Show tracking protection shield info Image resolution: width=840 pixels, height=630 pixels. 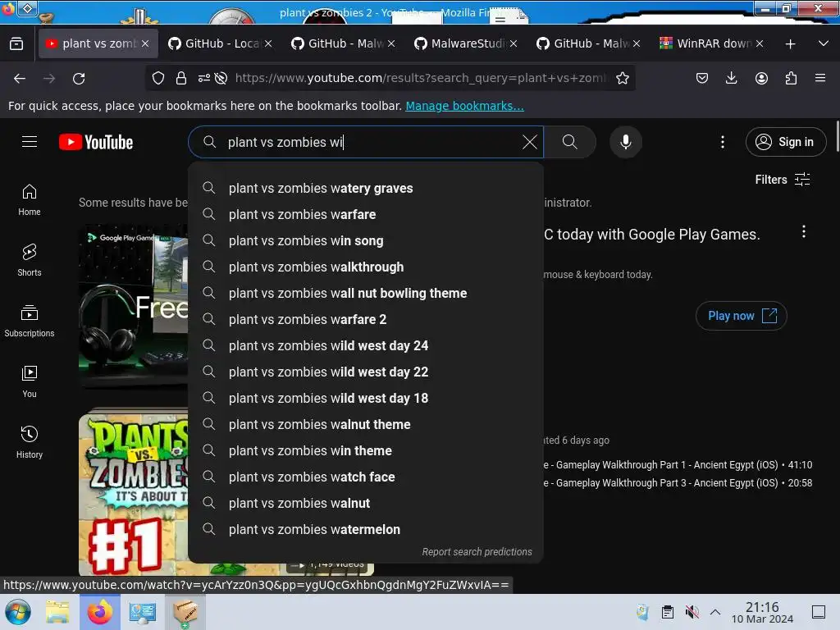click(x=158, y=78)
